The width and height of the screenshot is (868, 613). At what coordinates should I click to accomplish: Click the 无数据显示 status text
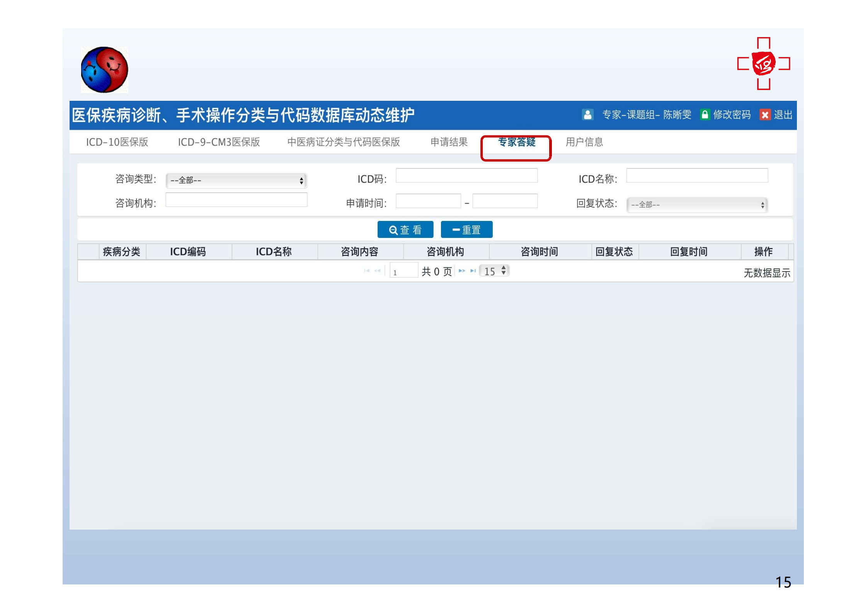pyautogui.click(x=767, y=273)
